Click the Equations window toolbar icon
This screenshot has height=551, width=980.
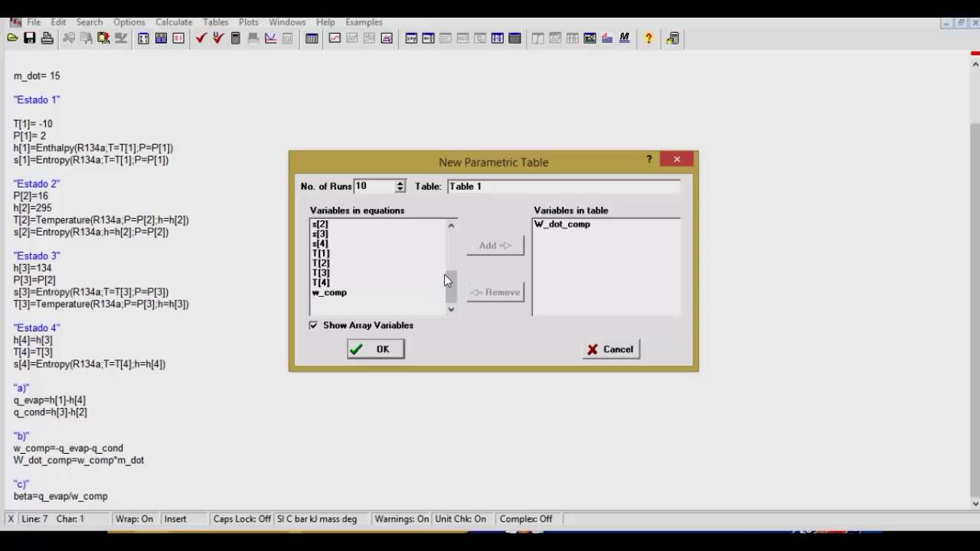tap(411, 38)
